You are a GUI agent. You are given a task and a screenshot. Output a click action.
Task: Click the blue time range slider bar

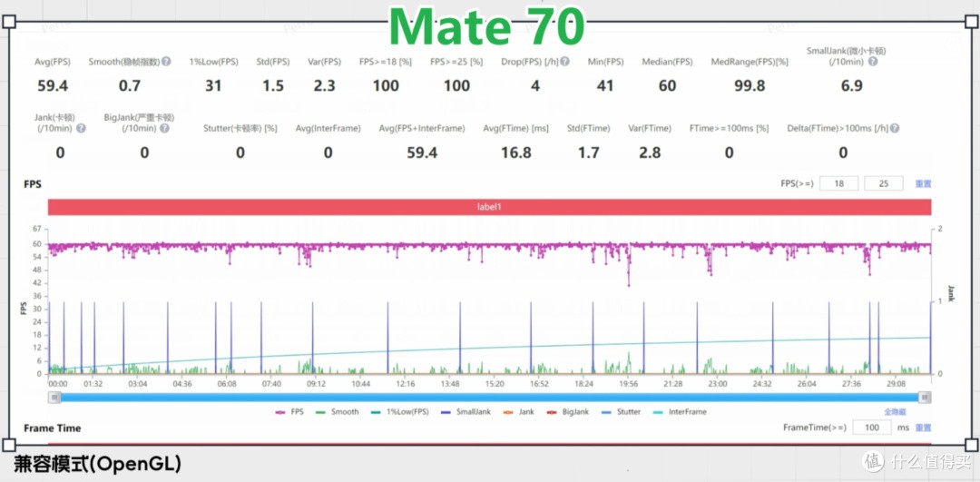click(490, 398)
